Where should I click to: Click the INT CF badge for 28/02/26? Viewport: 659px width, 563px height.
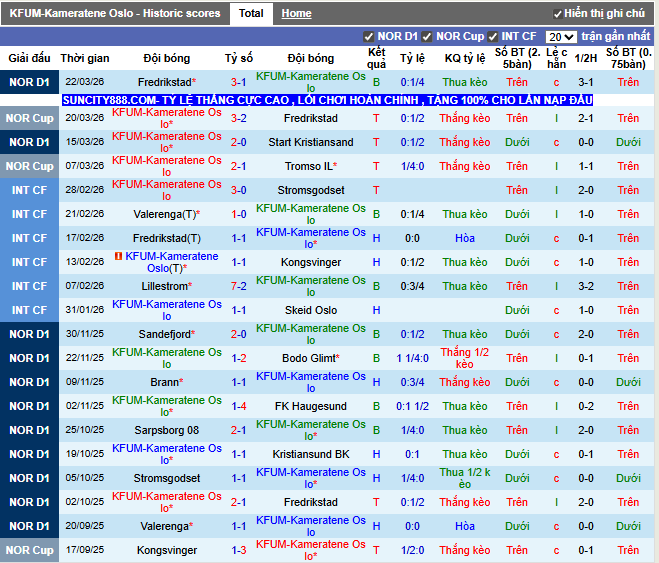point(29,190)
